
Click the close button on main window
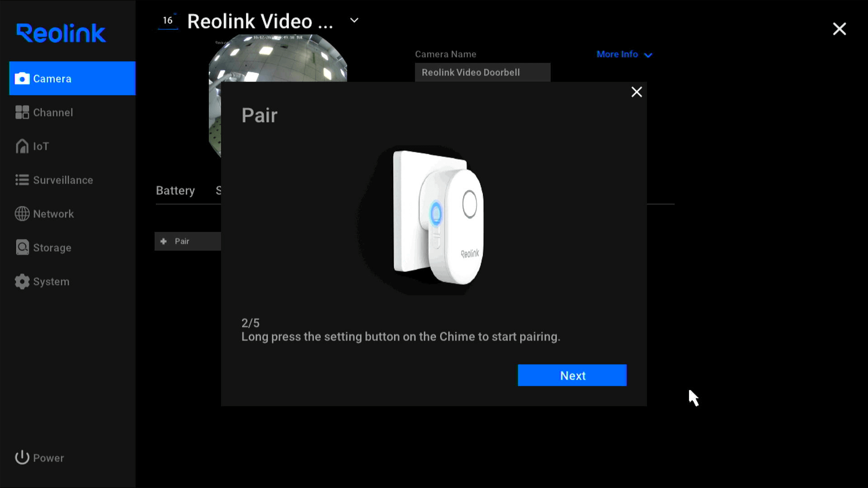(x=840, y=28)
